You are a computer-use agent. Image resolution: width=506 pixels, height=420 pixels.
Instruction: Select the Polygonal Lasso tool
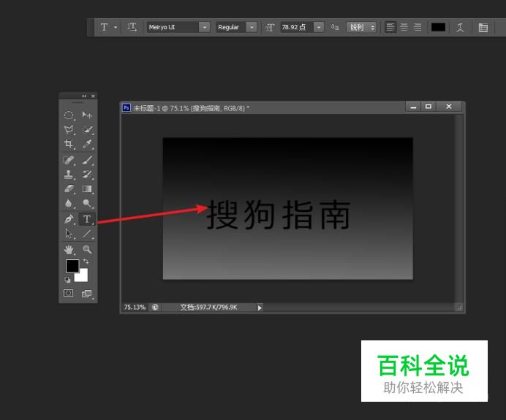click(69, 129)
